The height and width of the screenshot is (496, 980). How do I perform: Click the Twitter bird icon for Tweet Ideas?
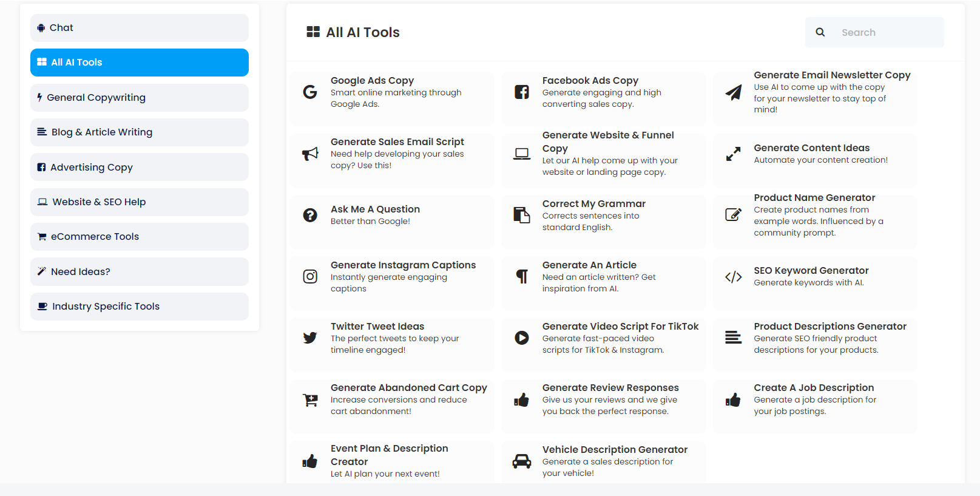point(310,338)
